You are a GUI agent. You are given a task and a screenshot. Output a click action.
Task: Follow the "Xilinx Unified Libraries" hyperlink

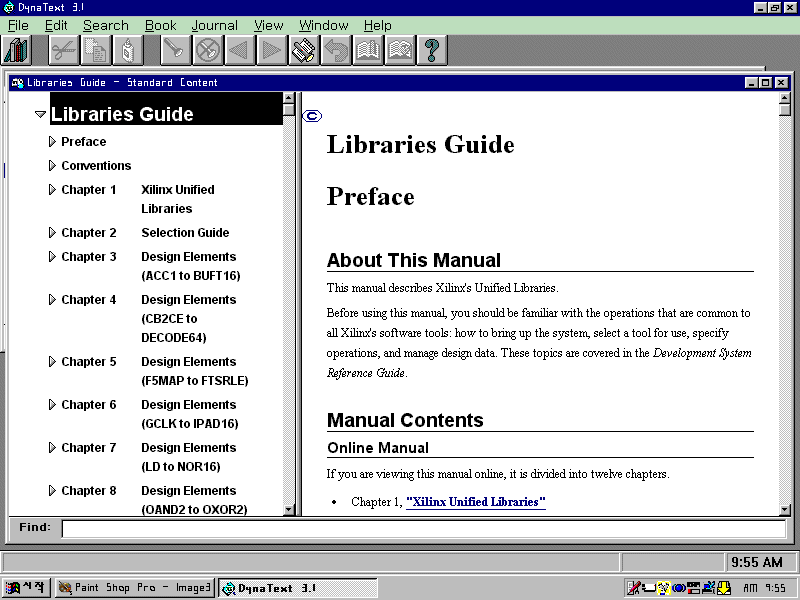(x=476, y=502)
